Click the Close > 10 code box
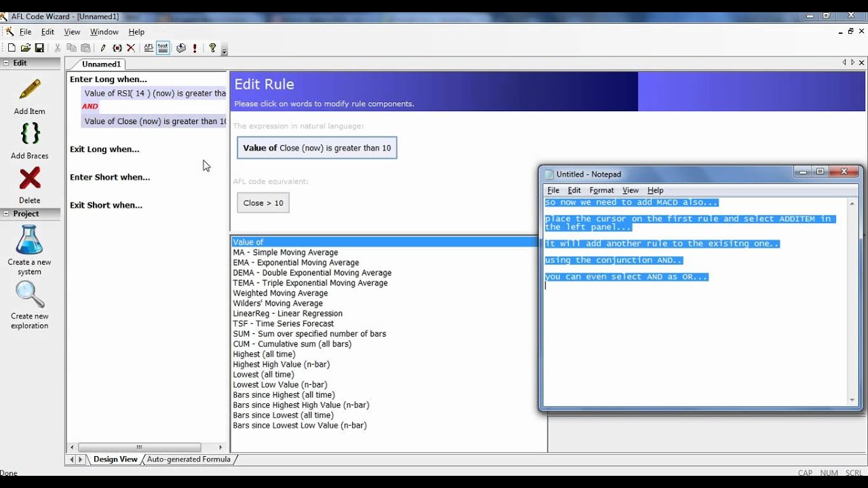Screen dimensions: 868x488 [x=263, y=203]
